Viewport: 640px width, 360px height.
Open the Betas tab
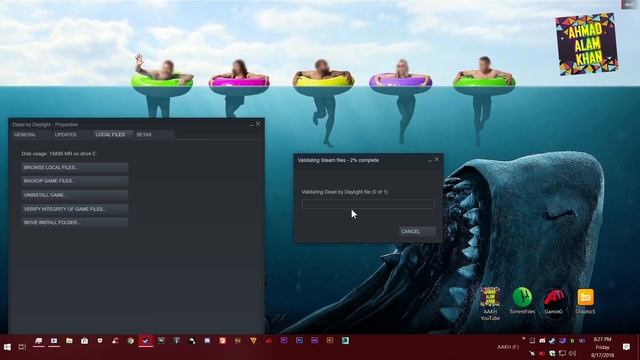click(x=144, y=134)
